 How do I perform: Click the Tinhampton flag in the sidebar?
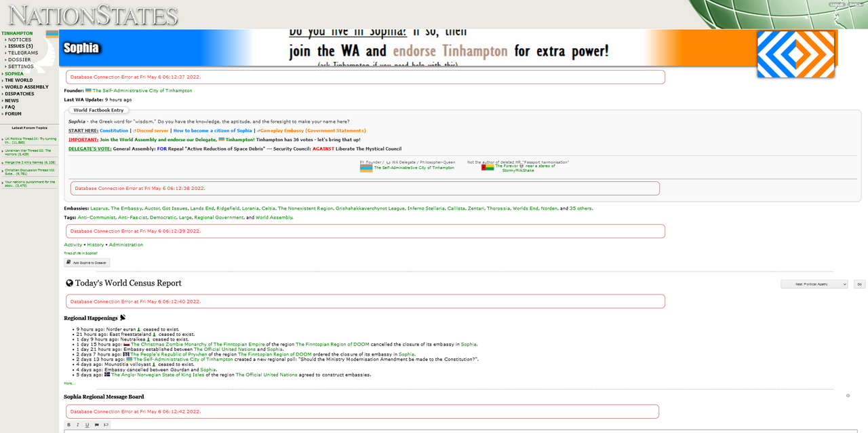(x=52, y=33)
